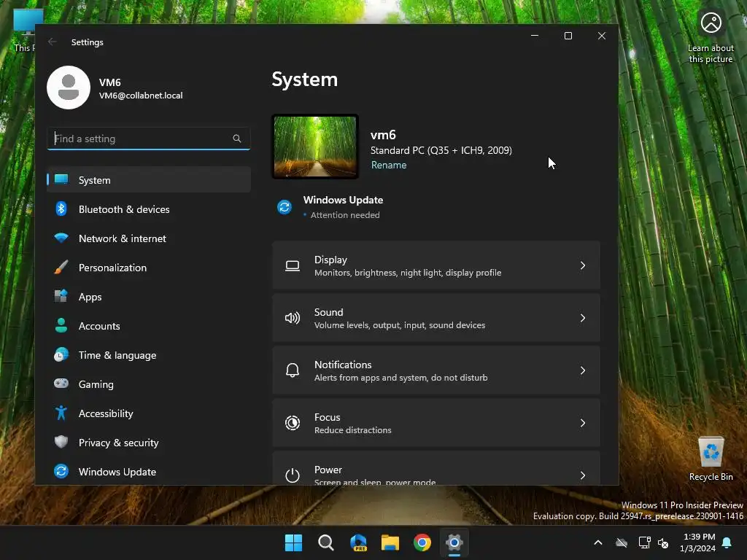
Task: Click the search magnifier in Find a setting
Action: click(x=237, y=139)
